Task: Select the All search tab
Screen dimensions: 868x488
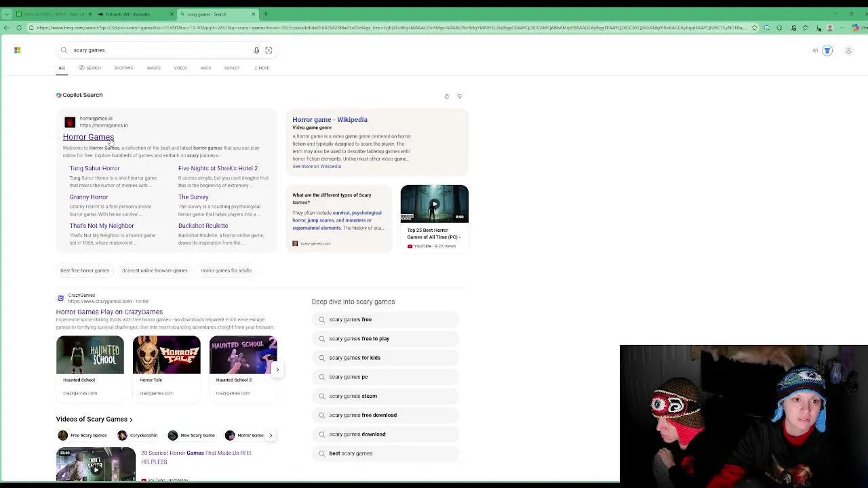Action: pyautogui.click(x=62, y=68)
